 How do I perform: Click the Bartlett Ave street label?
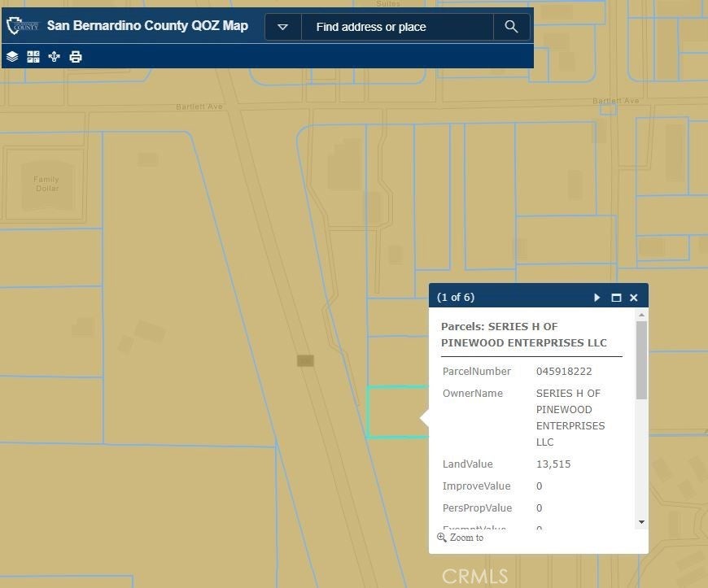(199, 107)
